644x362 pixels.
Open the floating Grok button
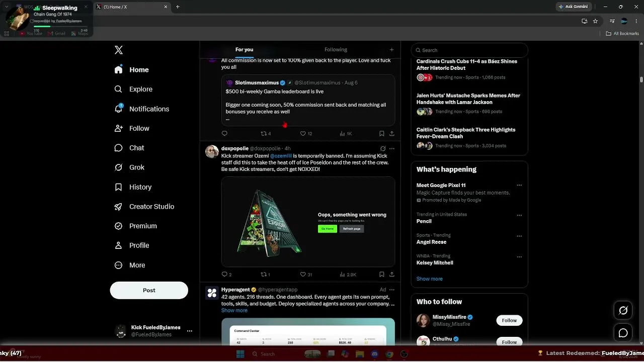click(x=623, y=311)
